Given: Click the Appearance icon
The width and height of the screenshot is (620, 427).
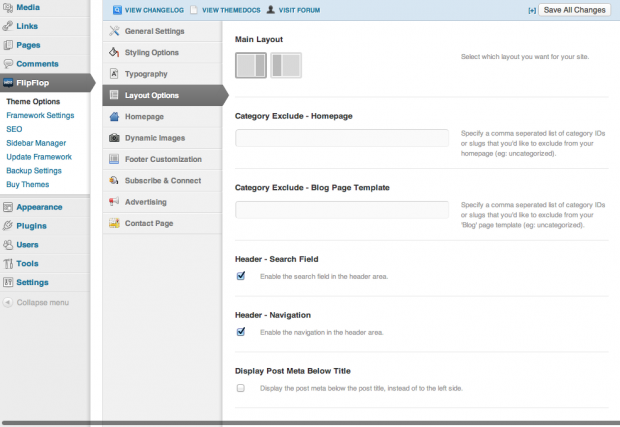Looking at the screenshot, I should click(8, 207).
